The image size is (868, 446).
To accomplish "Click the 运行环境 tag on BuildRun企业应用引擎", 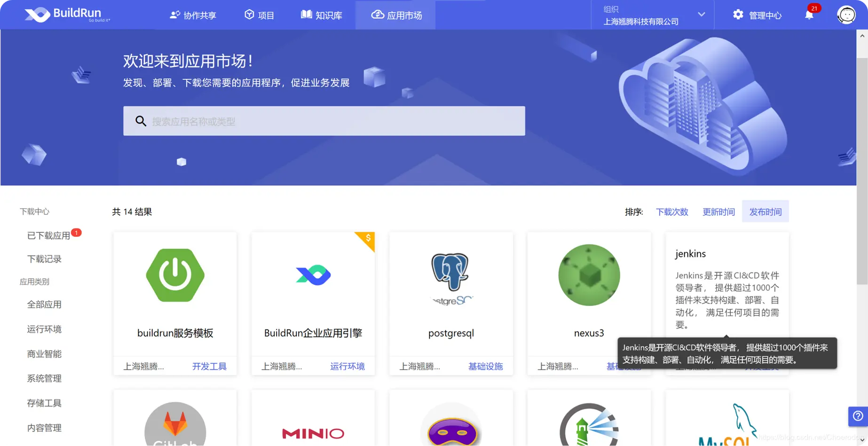I will click(347, 367).
